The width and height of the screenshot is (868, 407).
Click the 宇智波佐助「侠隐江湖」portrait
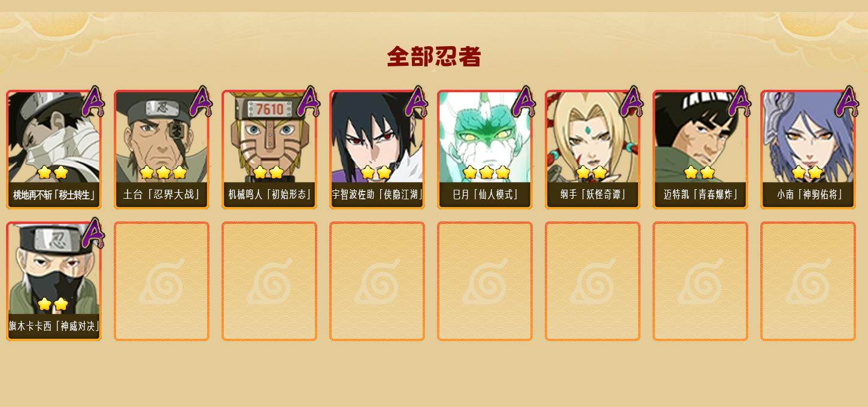377,150
